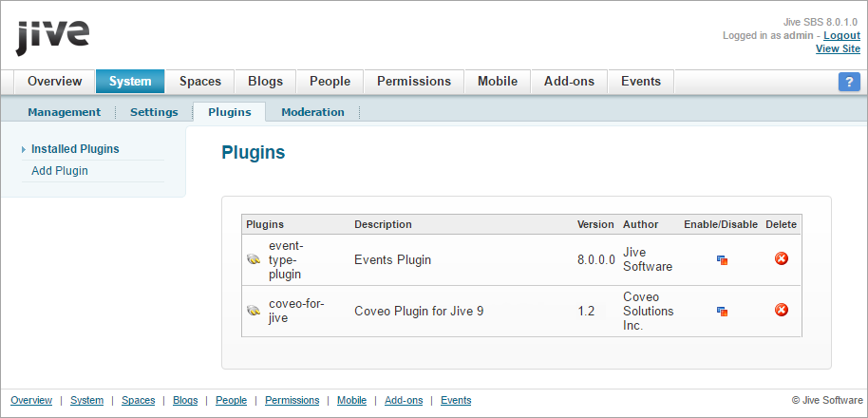Click the version value 8.0.0.0
Screen dimensions: 868x418
[596, 259]
